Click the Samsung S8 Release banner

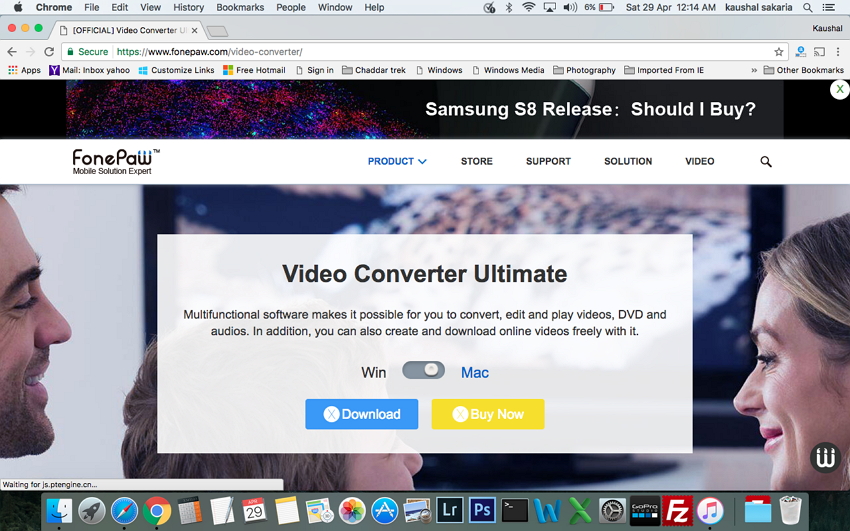click(424, 109)
